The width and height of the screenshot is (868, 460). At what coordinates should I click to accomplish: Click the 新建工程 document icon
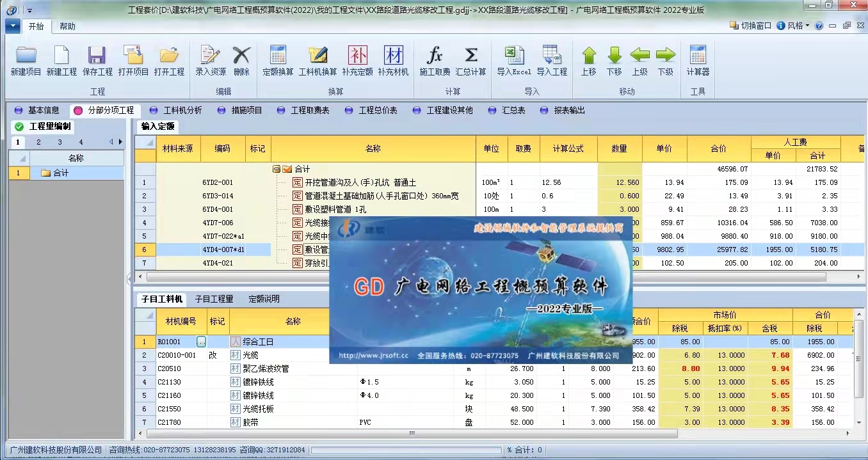pos(61,55)
